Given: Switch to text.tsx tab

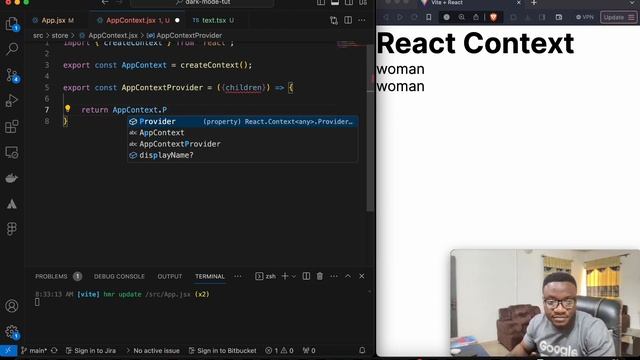Looking at the screenshot, I should tap(214, 20).
